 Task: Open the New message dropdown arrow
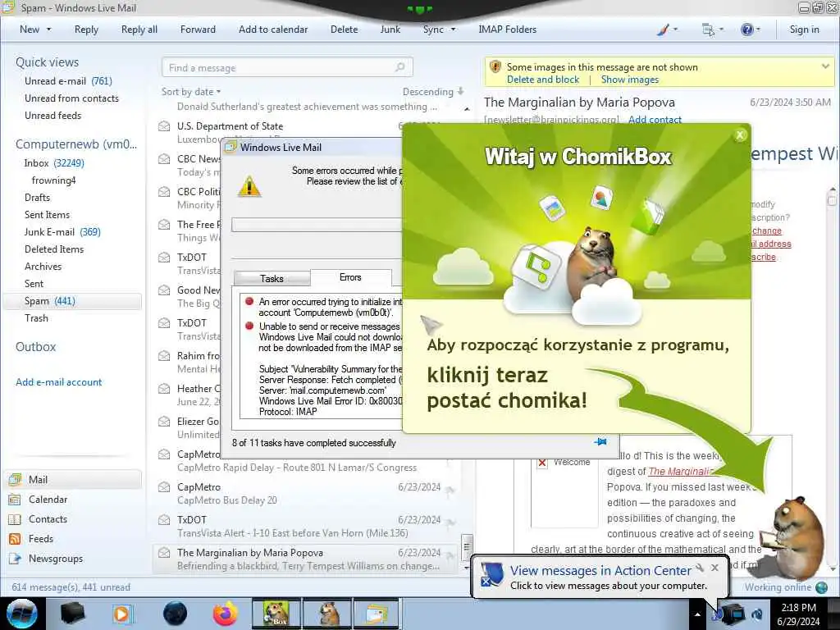pos(49,30)
